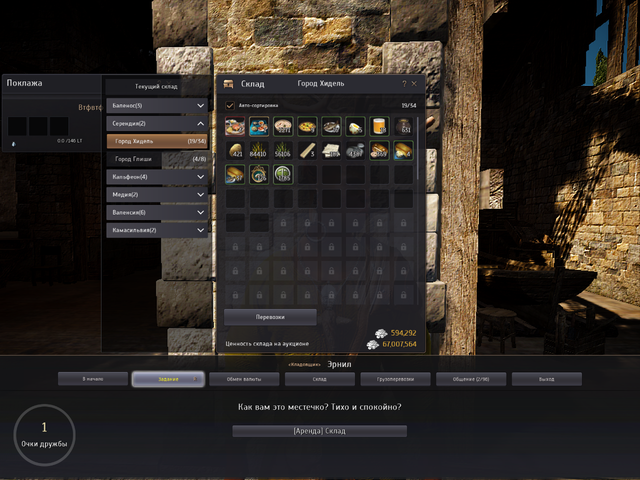Click the Очки дружбы friendship circle
Image resolution: width=640 pixels, height=480 pixels.
[44, 435]
